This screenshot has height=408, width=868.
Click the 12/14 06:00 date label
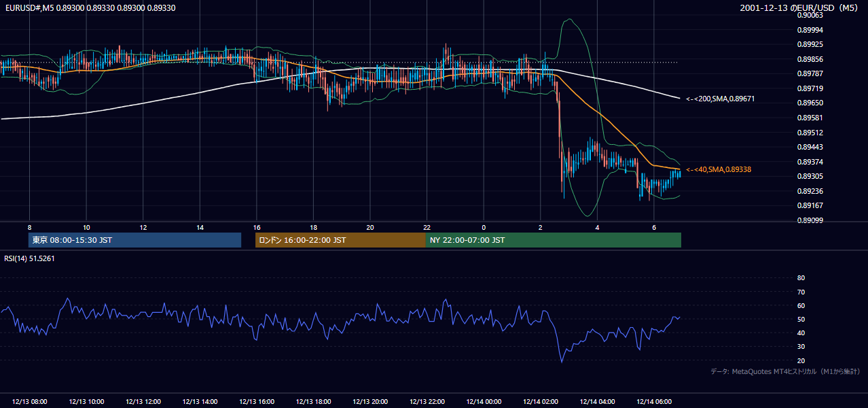pyautogui.click(x=654, y=402)
